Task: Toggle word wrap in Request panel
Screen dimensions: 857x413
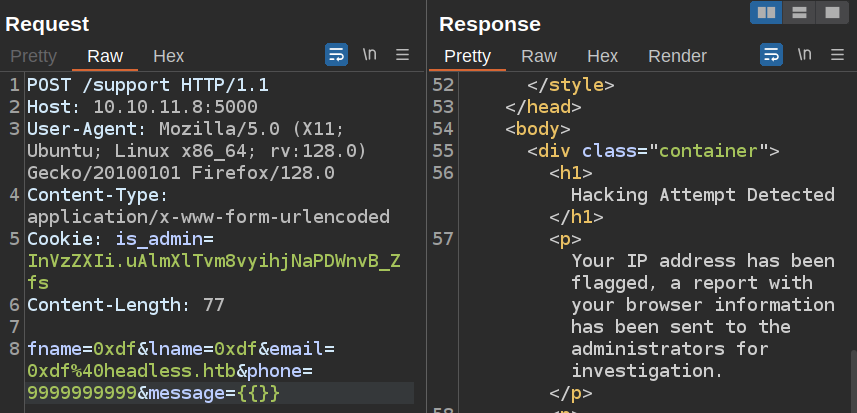Action: [336, 55]
